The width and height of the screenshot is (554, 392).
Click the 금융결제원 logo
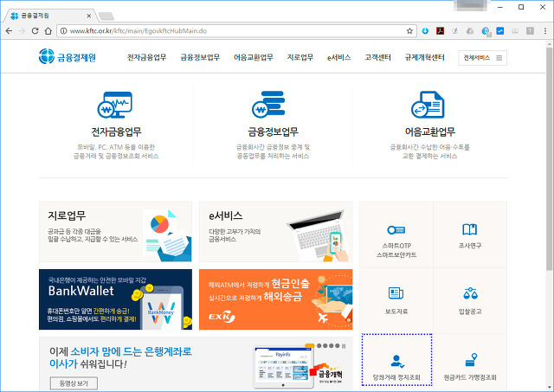pos(68,56)
